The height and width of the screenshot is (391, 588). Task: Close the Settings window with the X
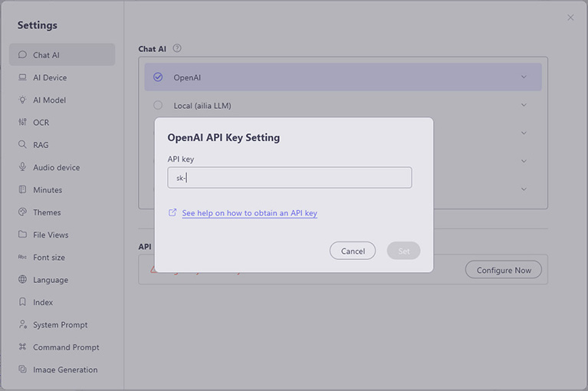(x=570, y=18)
